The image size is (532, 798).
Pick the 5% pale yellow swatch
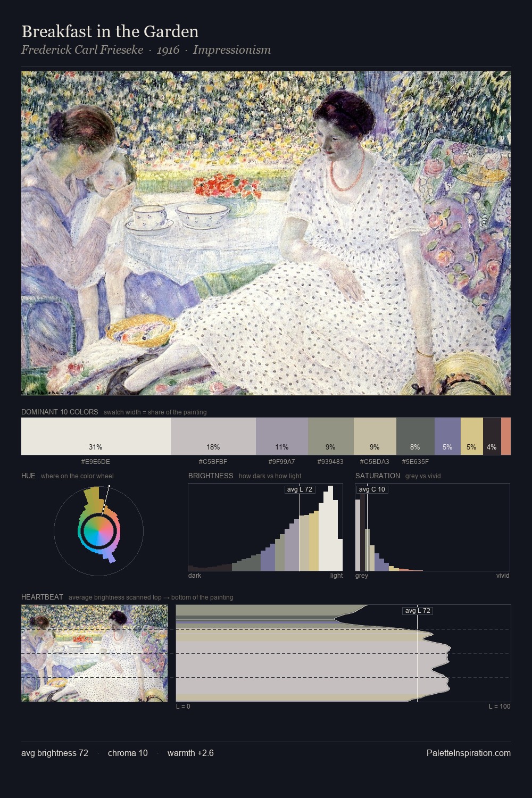[x=472, y=436]
